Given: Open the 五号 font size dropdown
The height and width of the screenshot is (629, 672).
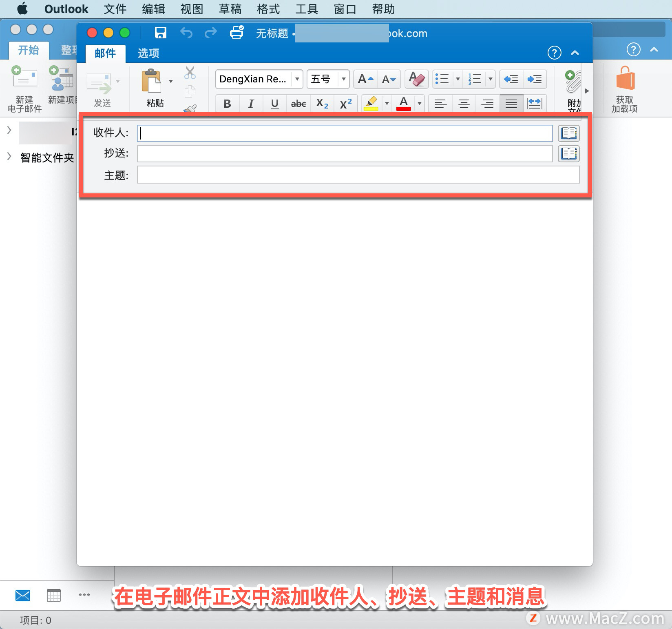Looking at the screenshot, I should 344,79.
